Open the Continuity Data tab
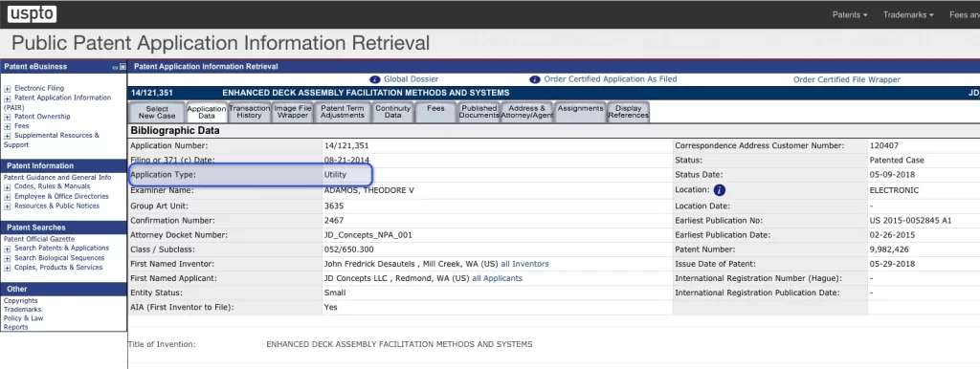The width and height of the screenshot is (980, 369). pyautogui.click(x=392, y=112)
